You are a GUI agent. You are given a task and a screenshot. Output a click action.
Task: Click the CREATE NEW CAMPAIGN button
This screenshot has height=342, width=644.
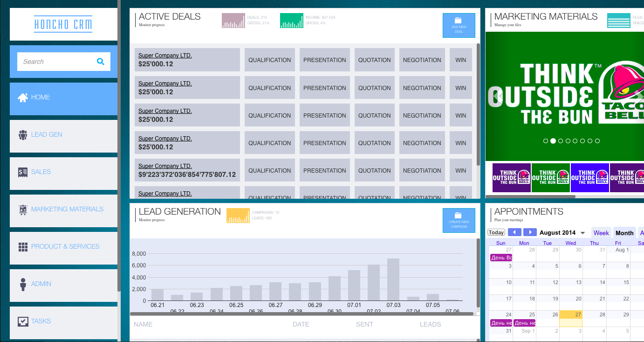point(459,220)
